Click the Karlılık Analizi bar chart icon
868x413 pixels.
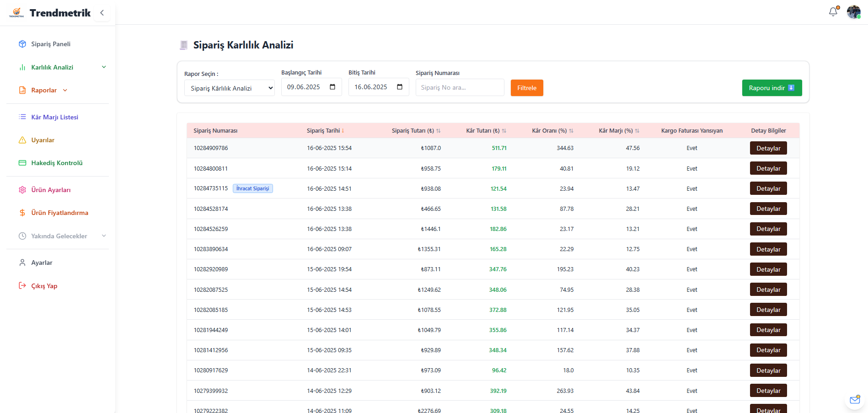coord(22,67)
